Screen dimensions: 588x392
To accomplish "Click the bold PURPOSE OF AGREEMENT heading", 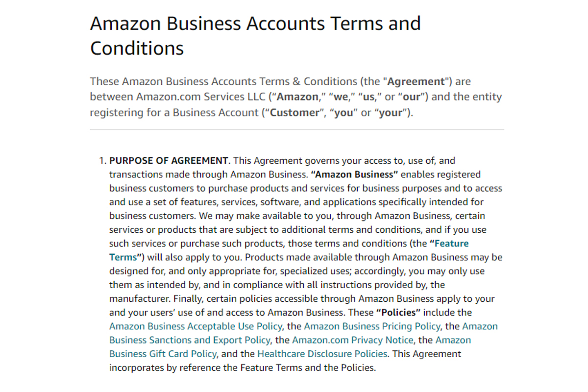I will point(169,161).
